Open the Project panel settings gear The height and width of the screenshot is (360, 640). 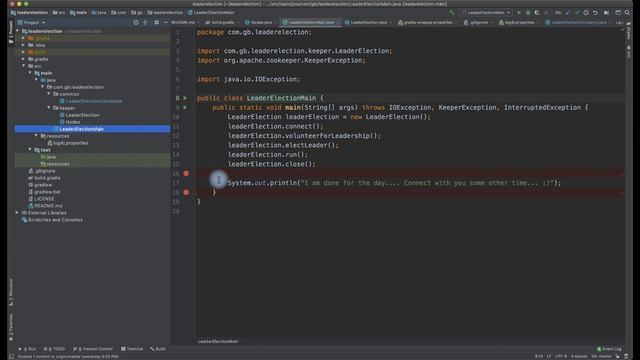pyautogui.click(x=156, y=22)
